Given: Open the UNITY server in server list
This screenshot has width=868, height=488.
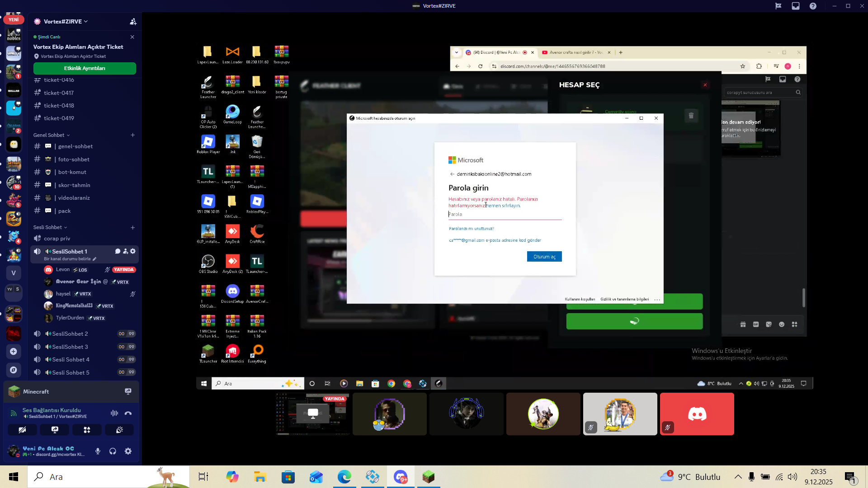Looking at the screenshot, I should 14,53.
